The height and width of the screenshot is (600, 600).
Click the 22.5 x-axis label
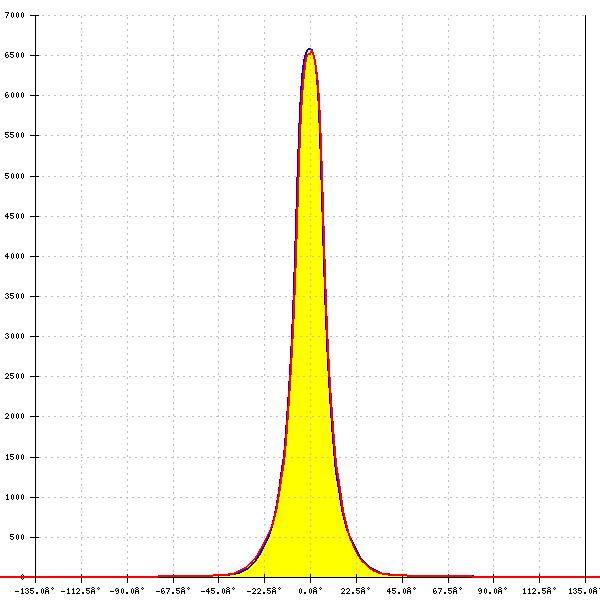click(x=355, y=591)
